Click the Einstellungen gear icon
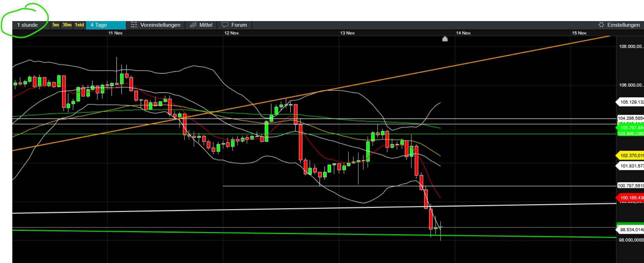 (601, 25)
